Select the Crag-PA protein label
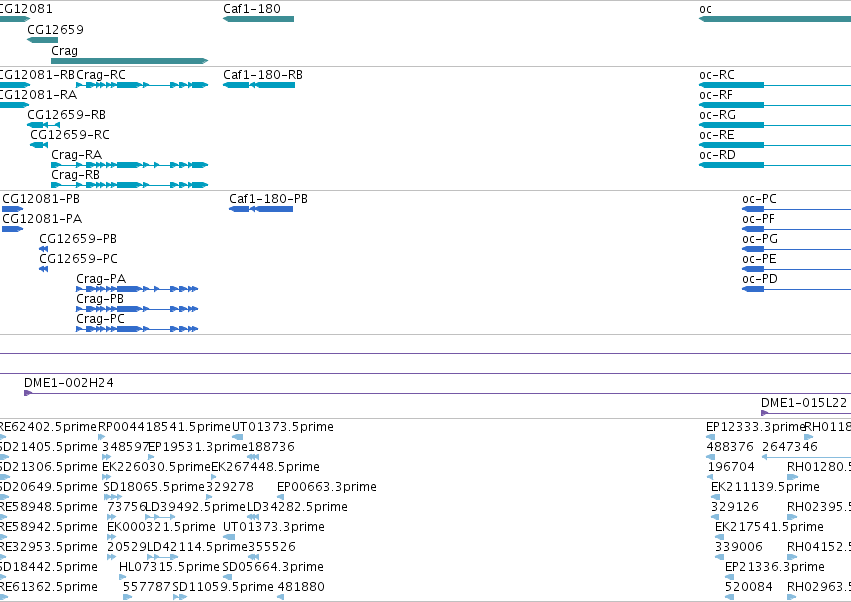Screen dimensions: 851x602 (101, 279)
